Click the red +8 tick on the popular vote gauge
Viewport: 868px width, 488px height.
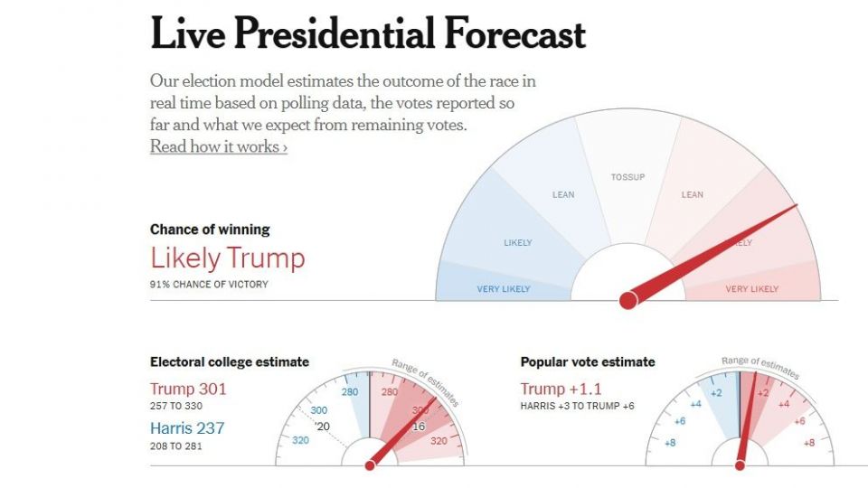coord(809,443)
